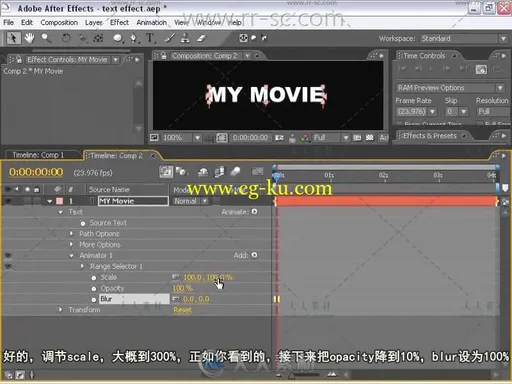Select the Ellipse mask tool
Viewport: 512px width, 384px height.
118,38
